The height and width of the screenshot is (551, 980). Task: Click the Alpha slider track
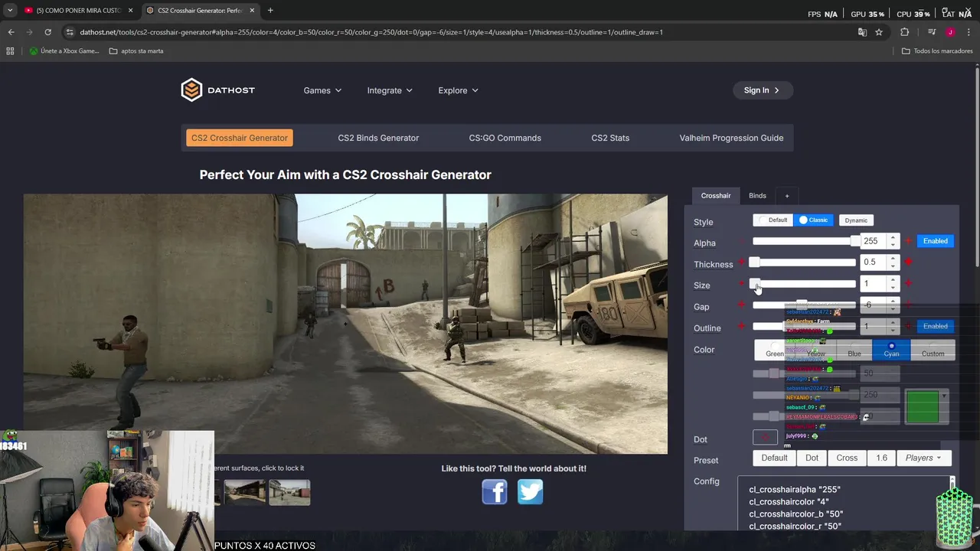click(x=804, y=241)
